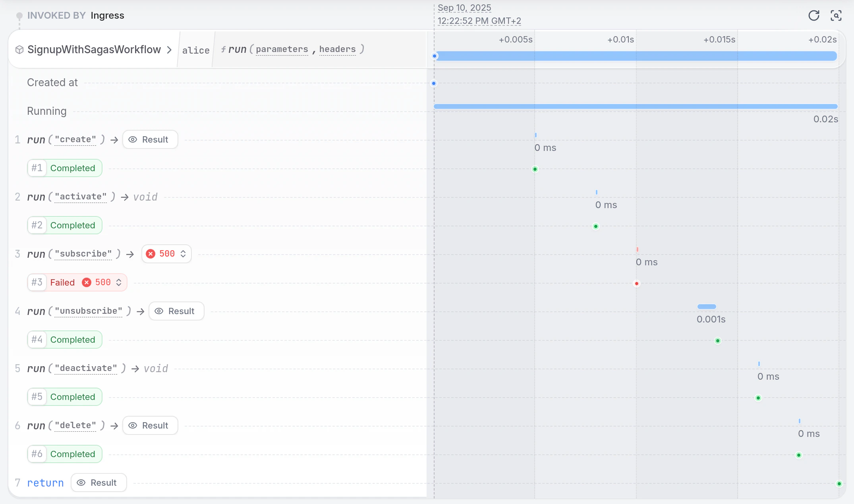Click the blue Running duration bar
This screenshot has height=504, width=854.
click(636, 106)
